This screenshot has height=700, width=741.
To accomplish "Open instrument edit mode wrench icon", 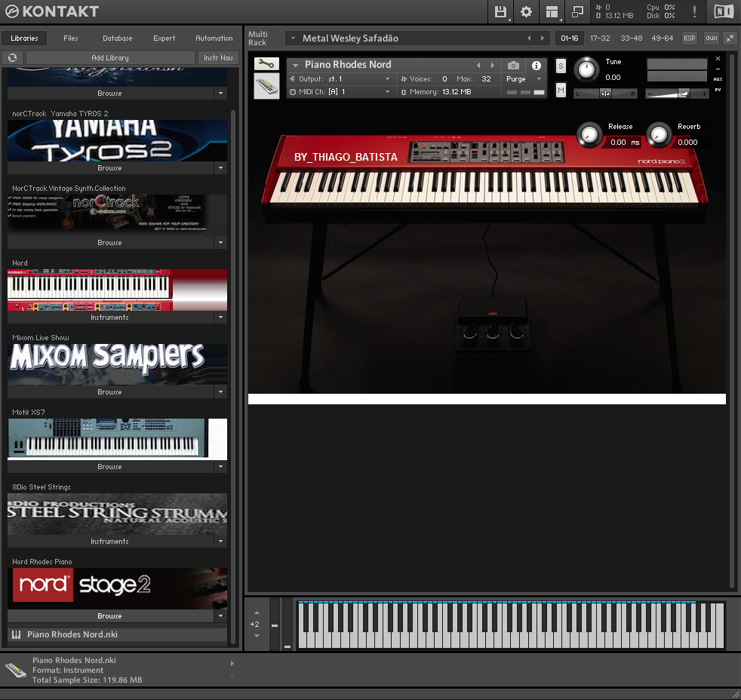I will click(266, 64).
